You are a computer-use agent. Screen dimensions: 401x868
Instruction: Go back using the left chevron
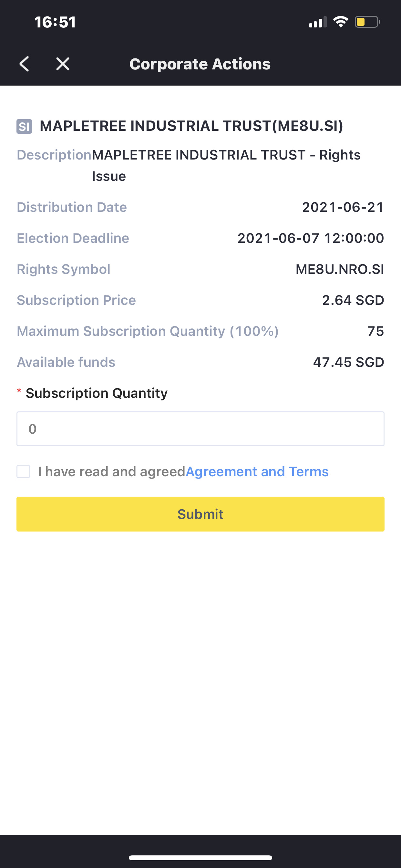[24, 64]
